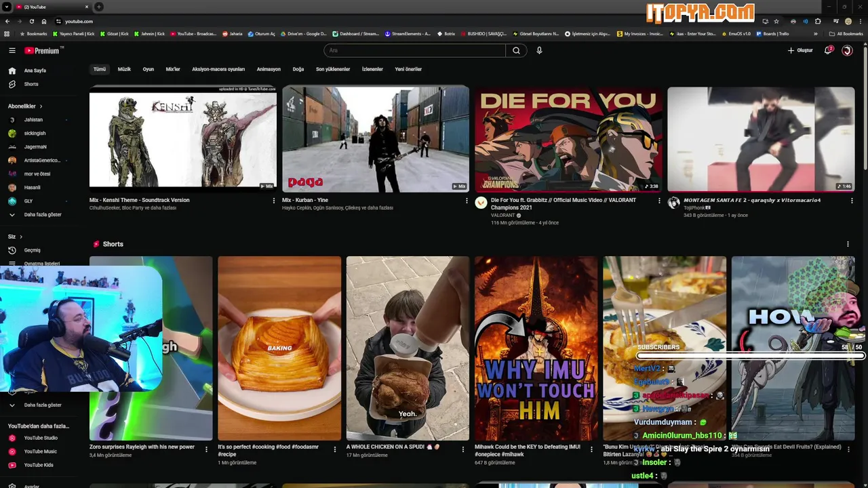Open the account avatar menu
Screen dimensions: 868x488
click(x=847, y=50)
